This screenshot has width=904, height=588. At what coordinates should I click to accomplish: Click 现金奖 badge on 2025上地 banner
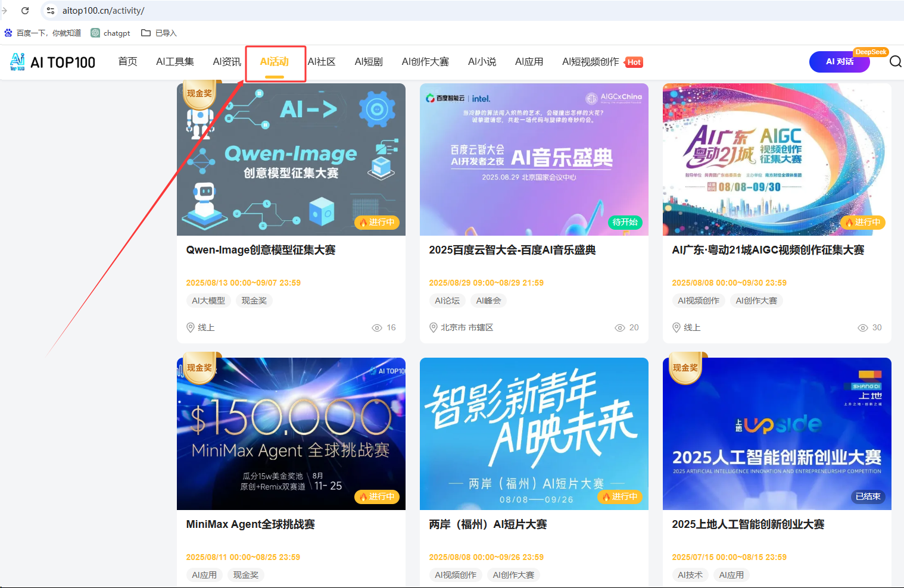(685, 368)
